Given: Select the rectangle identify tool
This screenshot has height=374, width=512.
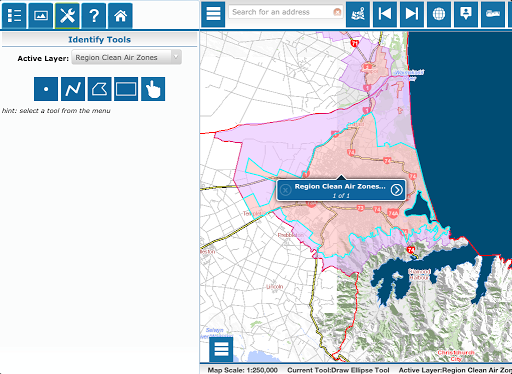Looking at the screenshot, I should tap(126, 89).
